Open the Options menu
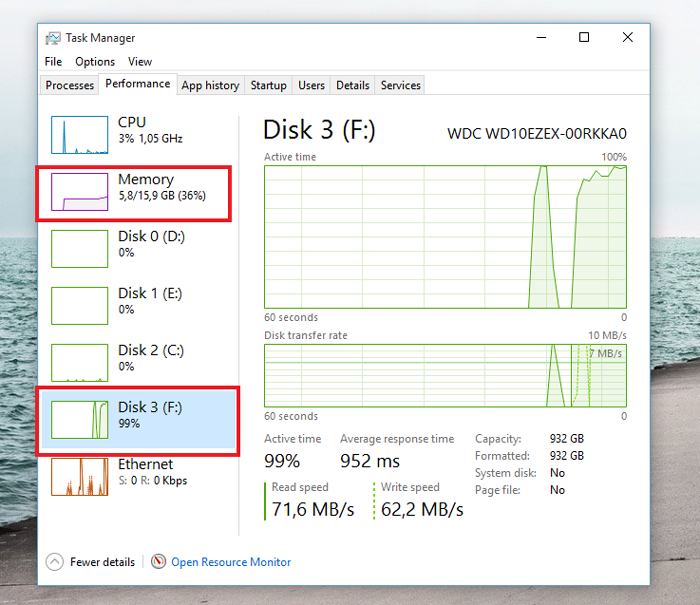Screen dimensions: 700x605 pyautogui.click(x=95, y=62)
